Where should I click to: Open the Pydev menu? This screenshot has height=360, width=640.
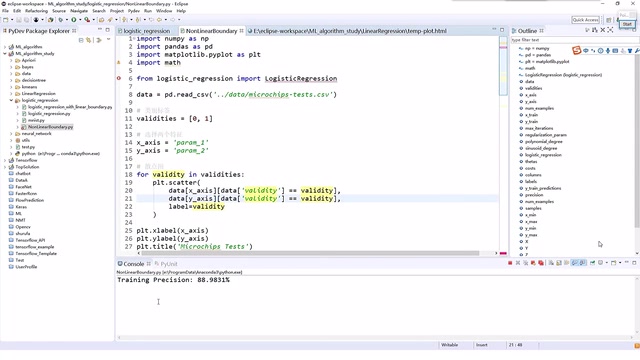point(133,11)
